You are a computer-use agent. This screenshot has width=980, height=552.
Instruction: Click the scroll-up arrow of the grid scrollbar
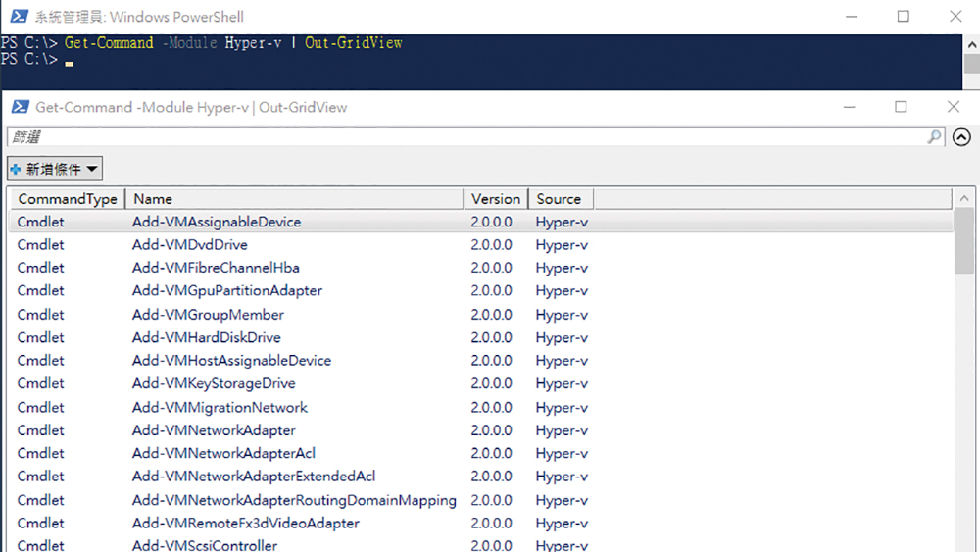coord(964,198)
